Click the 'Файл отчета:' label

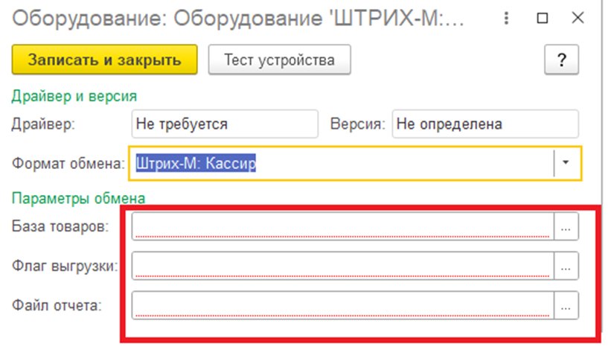point(57,305)
